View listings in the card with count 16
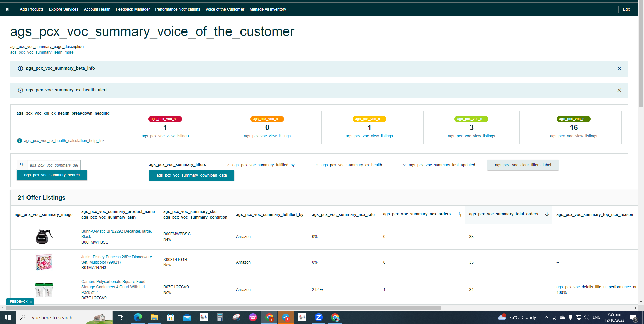 click(574, 136)
